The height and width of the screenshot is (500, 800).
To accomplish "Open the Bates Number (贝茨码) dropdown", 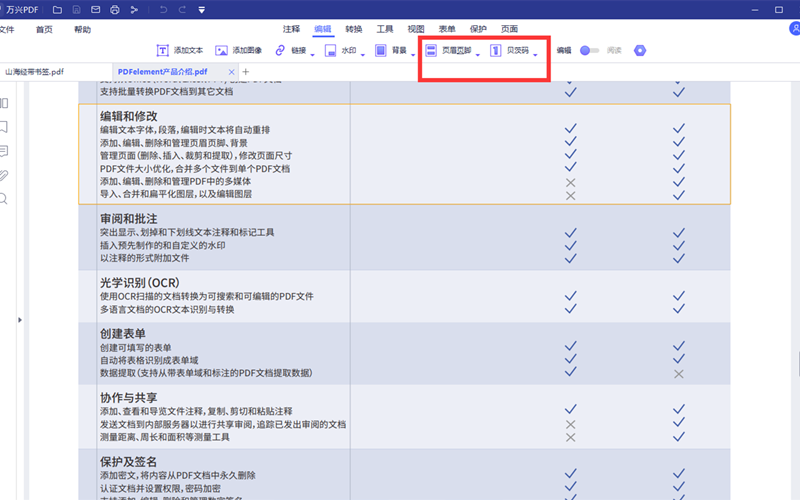I will (x=536, y=52).
